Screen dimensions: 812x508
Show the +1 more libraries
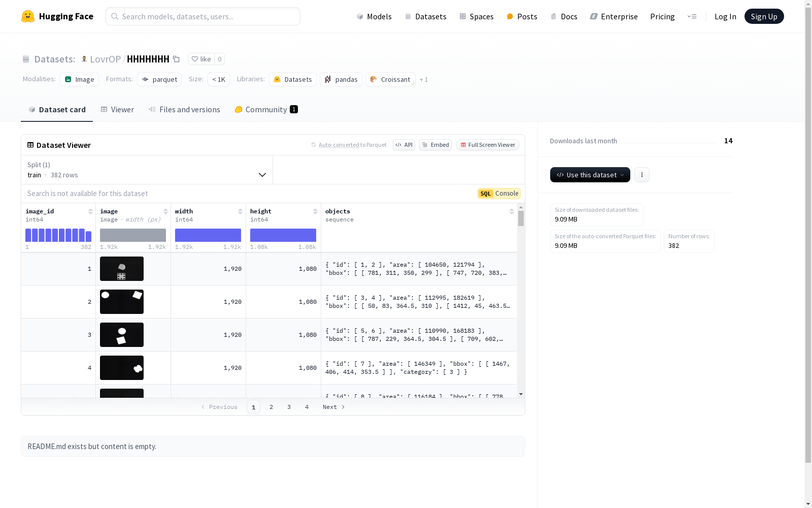tap(424, 79)
